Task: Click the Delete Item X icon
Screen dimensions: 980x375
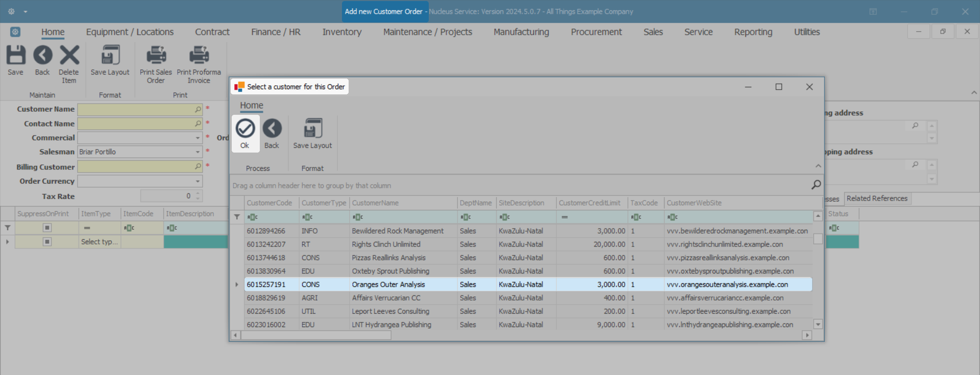Action: point(69,55)
